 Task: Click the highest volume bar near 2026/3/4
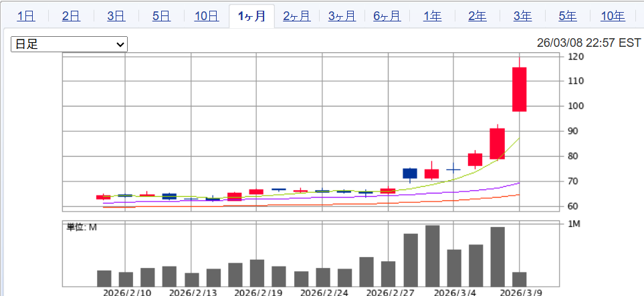click(x=433, y=255)
